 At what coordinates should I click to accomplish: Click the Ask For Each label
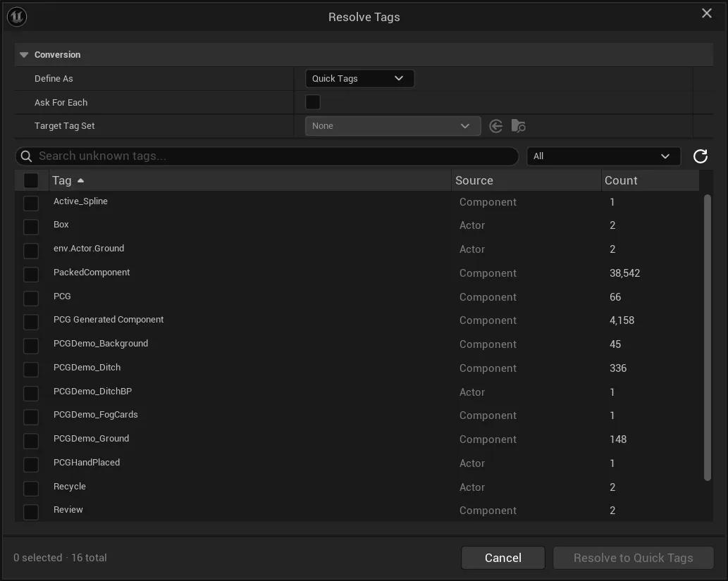[61, 103]
